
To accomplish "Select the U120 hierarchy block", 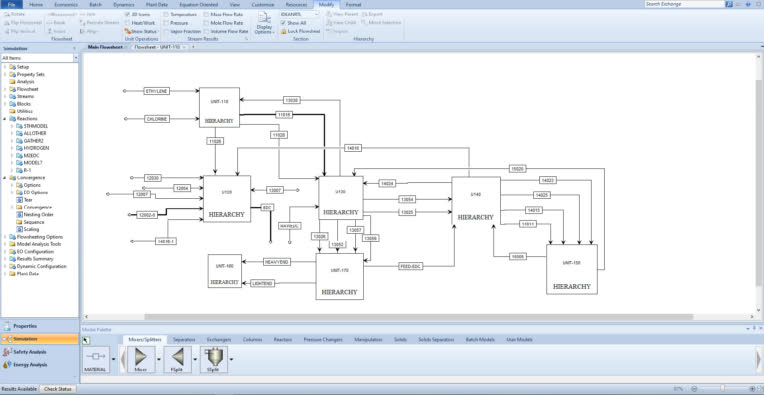I will point(227,199).
